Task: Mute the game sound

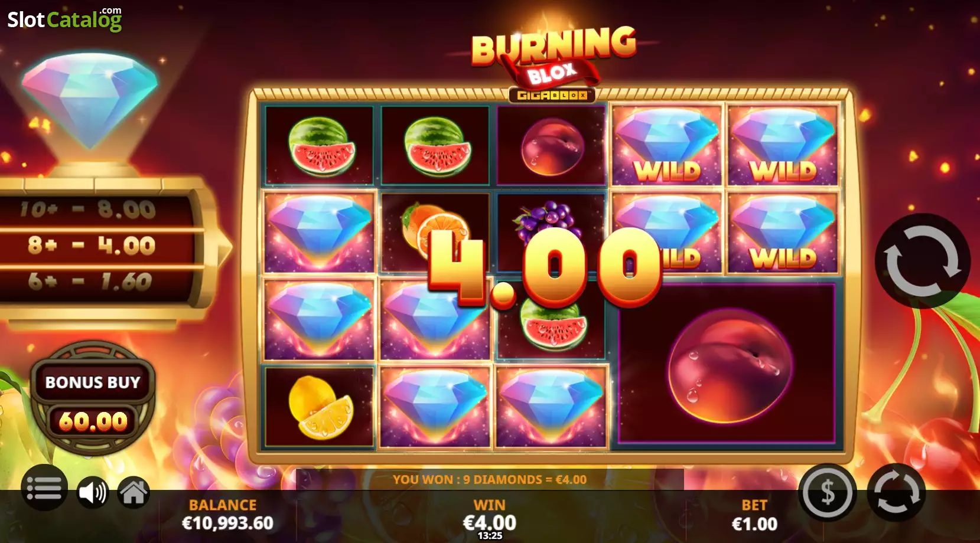Action: coord(93,493)
